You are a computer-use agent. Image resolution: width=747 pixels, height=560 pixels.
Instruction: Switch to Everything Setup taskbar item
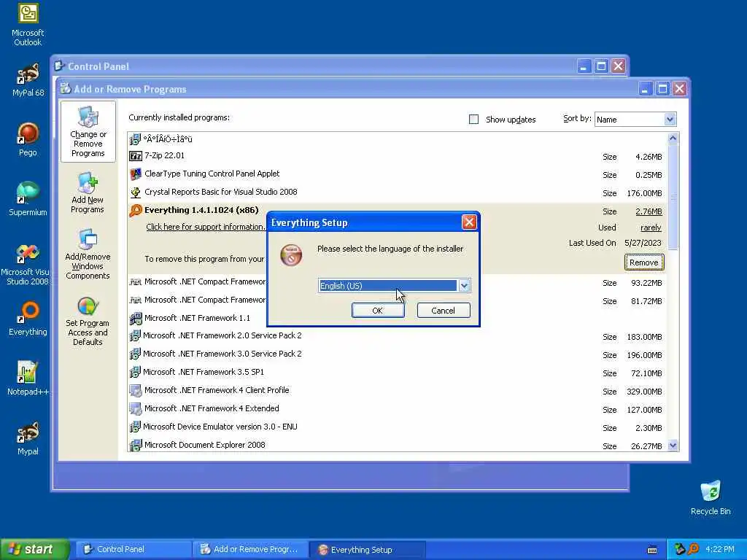pos(367,550)
